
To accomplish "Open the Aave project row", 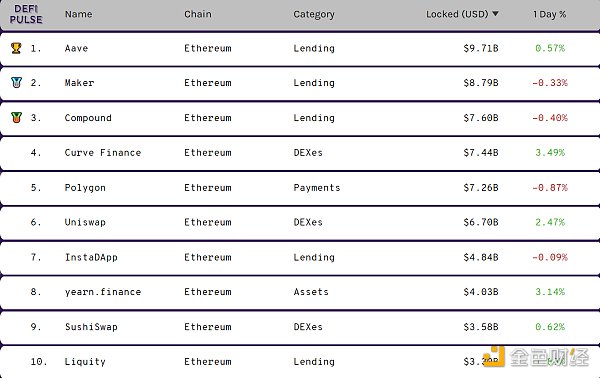I will coord(300,49).
